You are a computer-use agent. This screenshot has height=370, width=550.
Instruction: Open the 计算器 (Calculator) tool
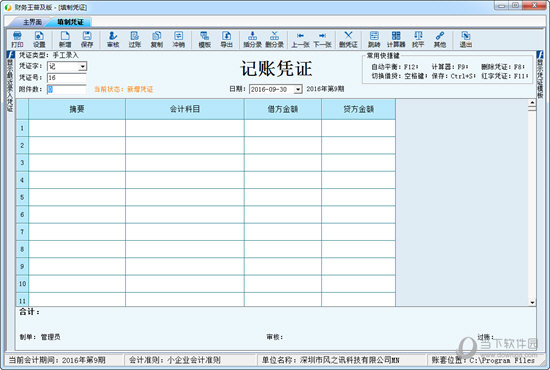point(396,39)
